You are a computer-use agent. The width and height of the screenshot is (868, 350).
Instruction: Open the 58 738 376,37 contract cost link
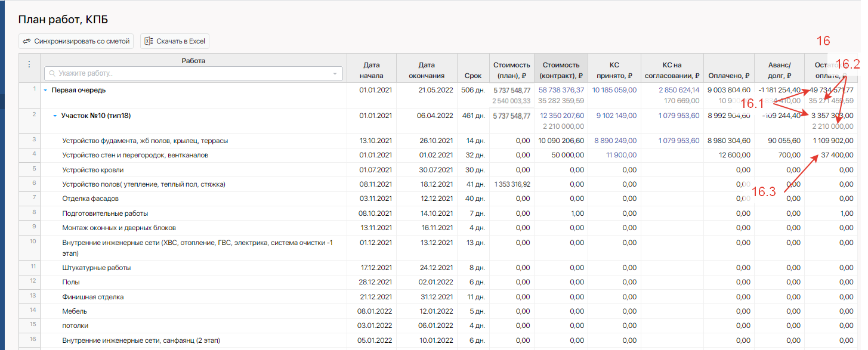(x=561, y=90)
